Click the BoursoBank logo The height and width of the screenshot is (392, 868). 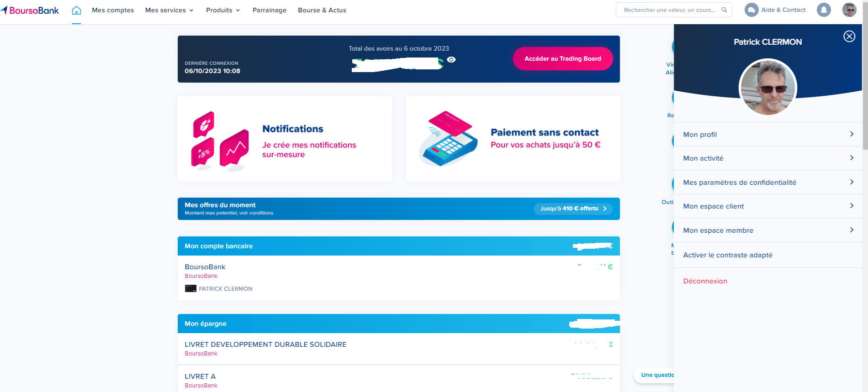tap(30, 10)
